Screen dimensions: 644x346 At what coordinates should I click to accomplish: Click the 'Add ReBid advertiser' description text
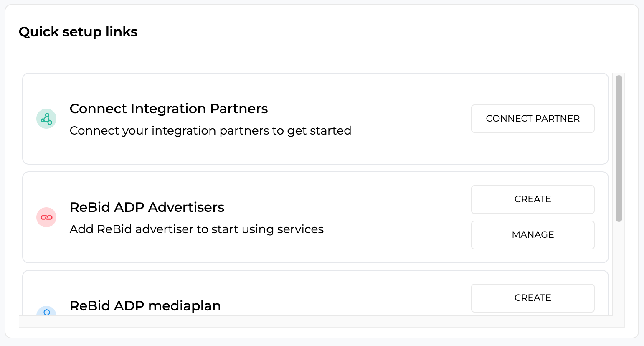coord(197,229)
